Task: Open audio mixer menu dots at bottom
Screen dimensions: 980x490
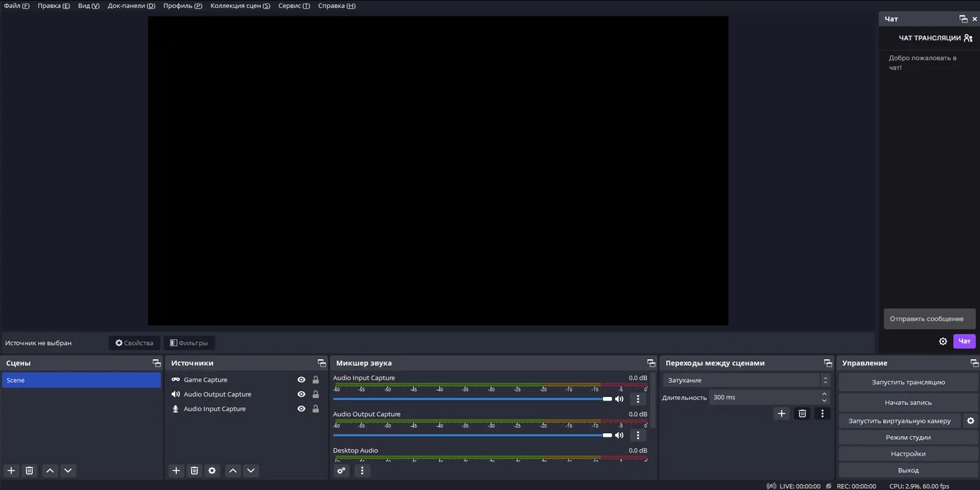Action: click(362, 470)
